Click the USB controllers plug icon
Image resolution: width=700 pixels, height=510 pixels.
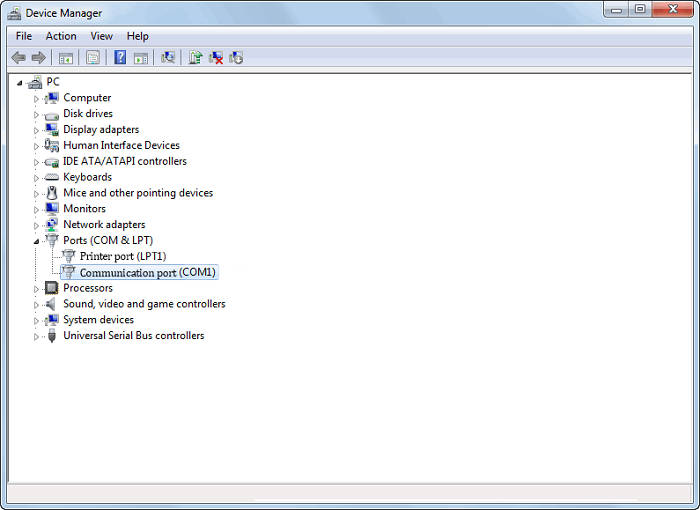52,336
